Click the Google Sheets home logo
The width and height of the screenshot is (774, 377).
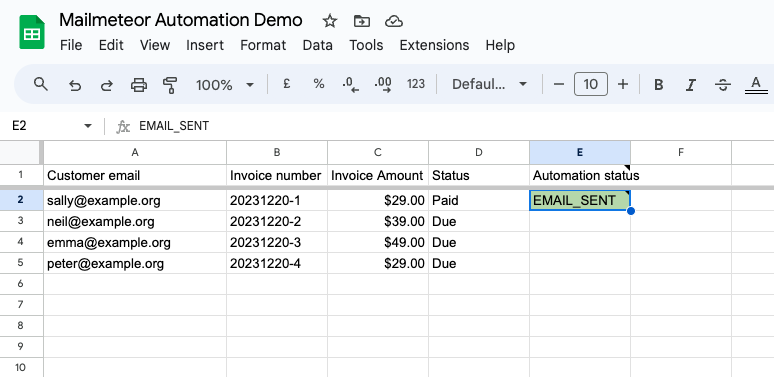point(32,32)
